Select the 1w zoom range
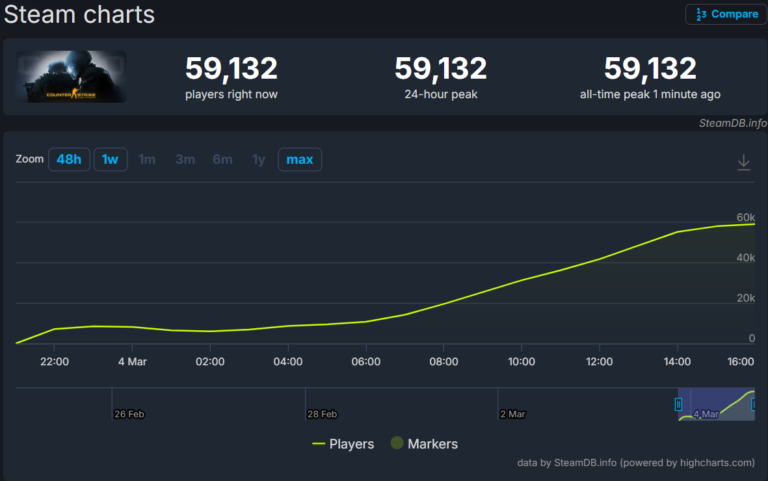768x481 pixels. pyautogui.click(x=110, y=159)
